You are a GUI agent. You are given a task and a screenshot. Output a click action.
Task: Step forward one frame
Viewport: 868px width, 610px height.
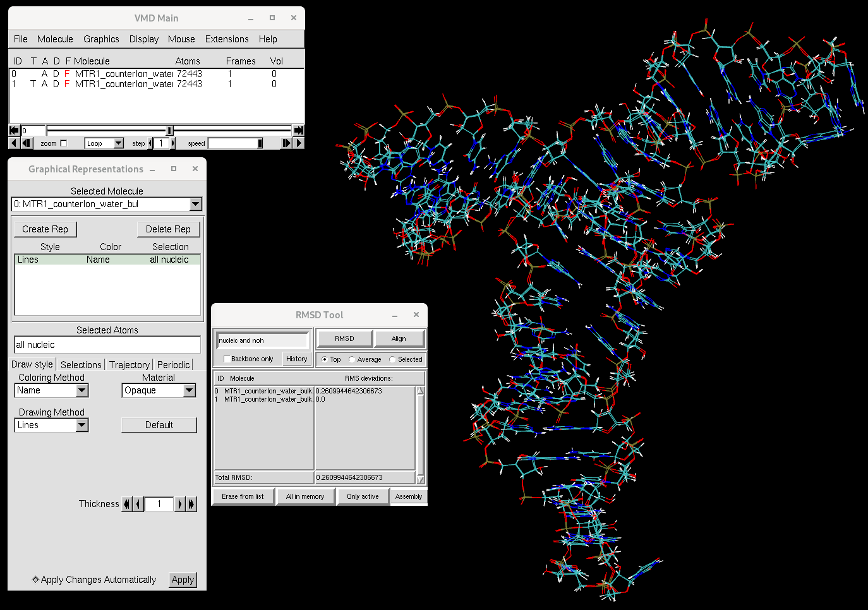pyautogui.click(x=287, y=143)
